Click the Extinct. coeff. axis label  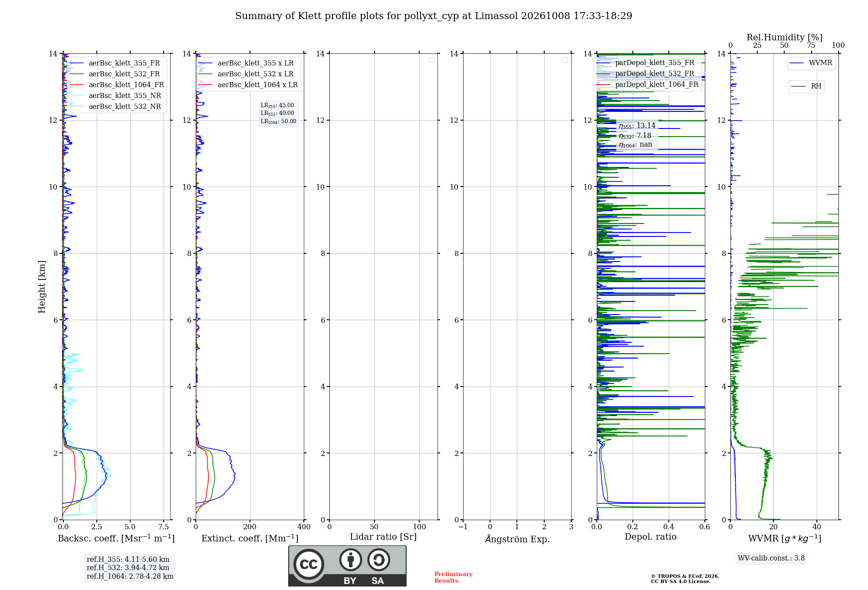pyautogui.click(x=250, y=538)
